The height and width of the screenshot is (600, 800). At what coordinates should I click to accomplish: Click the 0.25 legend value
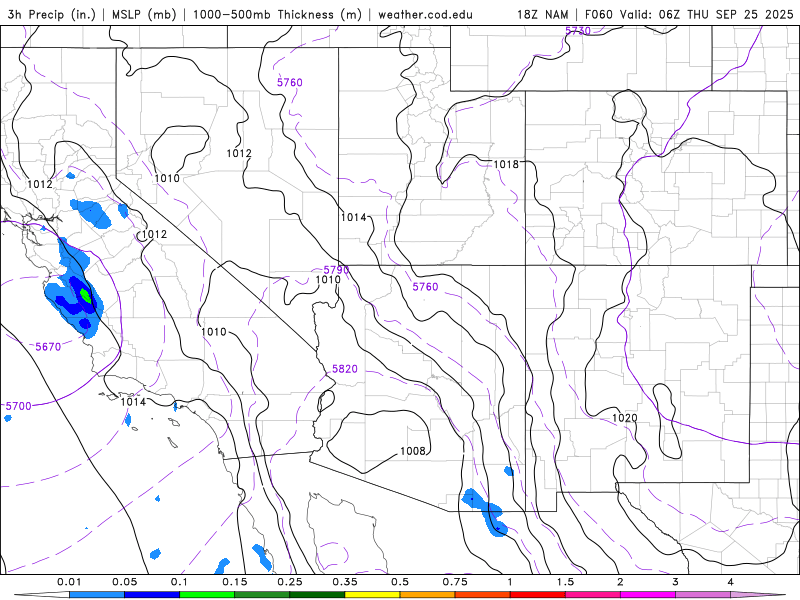click(290, 582)
